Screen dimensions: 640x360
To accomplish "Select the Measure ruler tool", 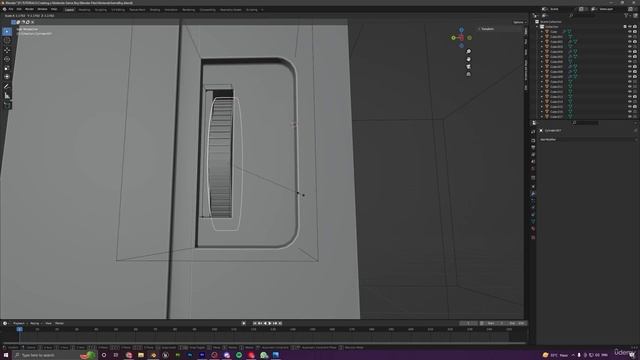I will (x=7, y=96).
